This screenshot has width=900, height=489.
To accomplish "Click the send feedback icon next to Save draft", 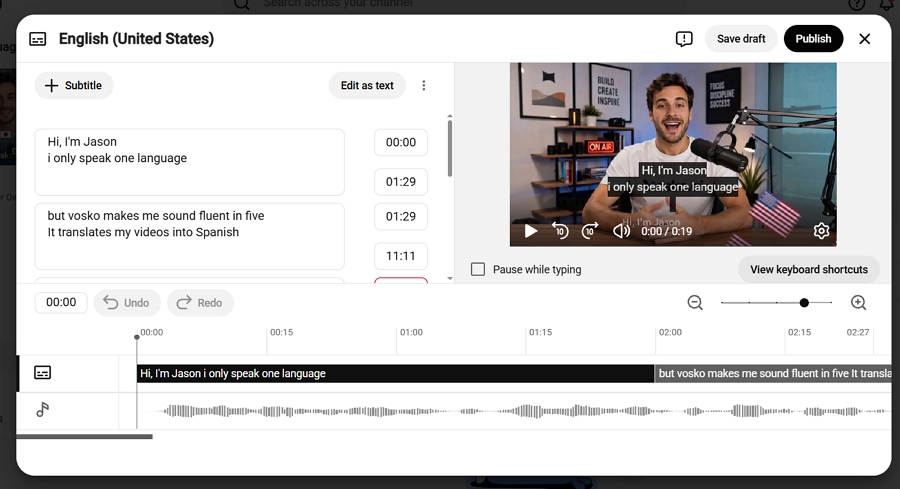I will (684, 38).
